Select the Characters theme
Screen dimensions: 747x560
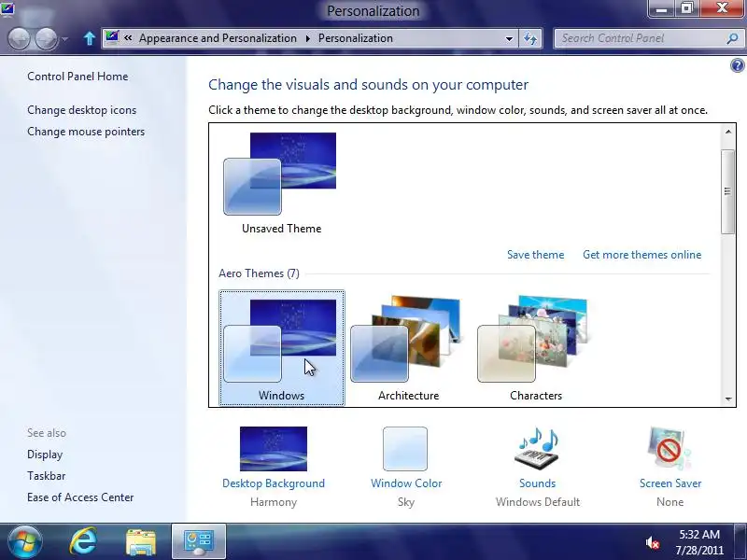(535, 348)
